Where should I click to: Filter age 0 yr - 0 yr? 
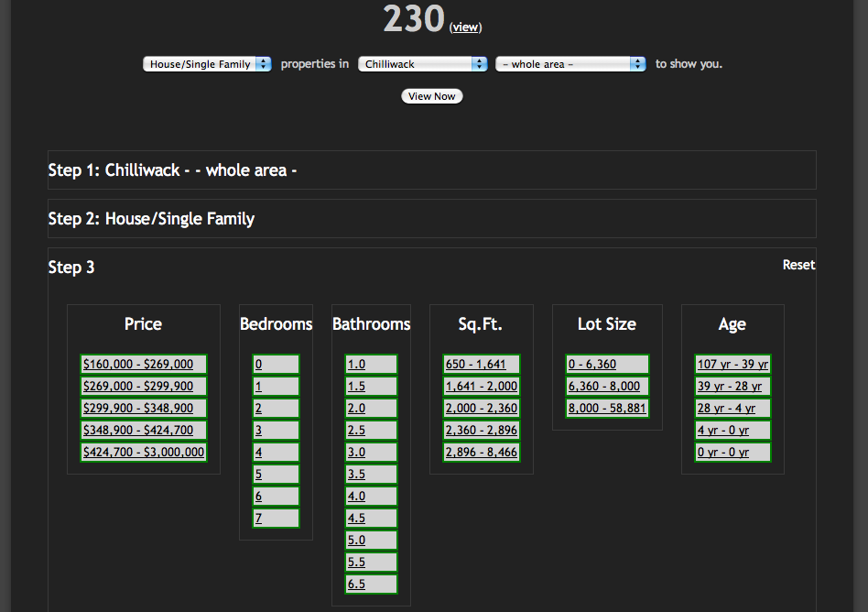coord(732,452)
